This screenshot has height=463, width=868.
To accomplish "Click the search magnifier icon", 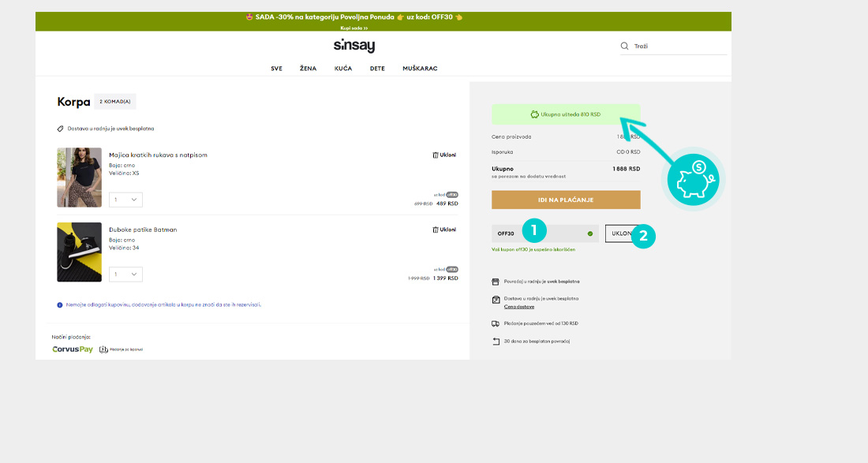I will click(x=624, y=47).
